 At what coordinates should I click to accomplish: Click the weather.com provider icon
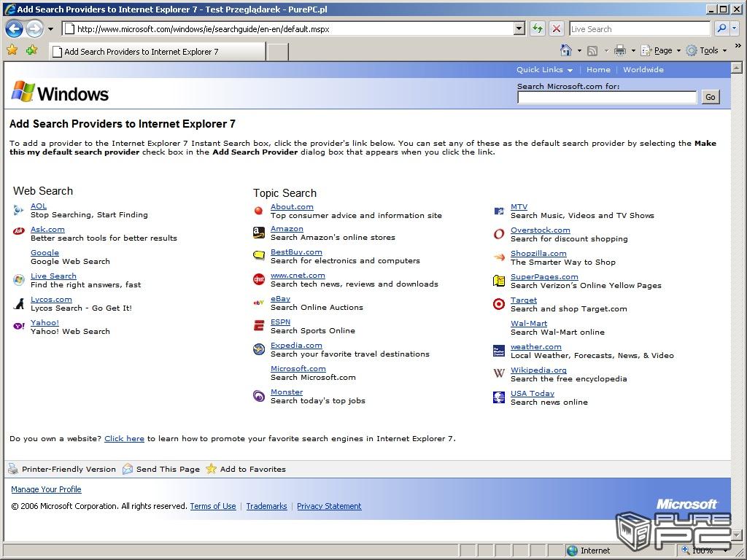pyautogui.click(x=499, y=351)
